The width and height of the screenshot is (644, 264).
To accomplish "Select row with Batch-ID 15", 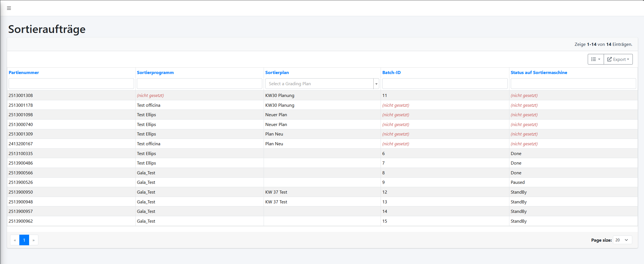I will point(385,221).
